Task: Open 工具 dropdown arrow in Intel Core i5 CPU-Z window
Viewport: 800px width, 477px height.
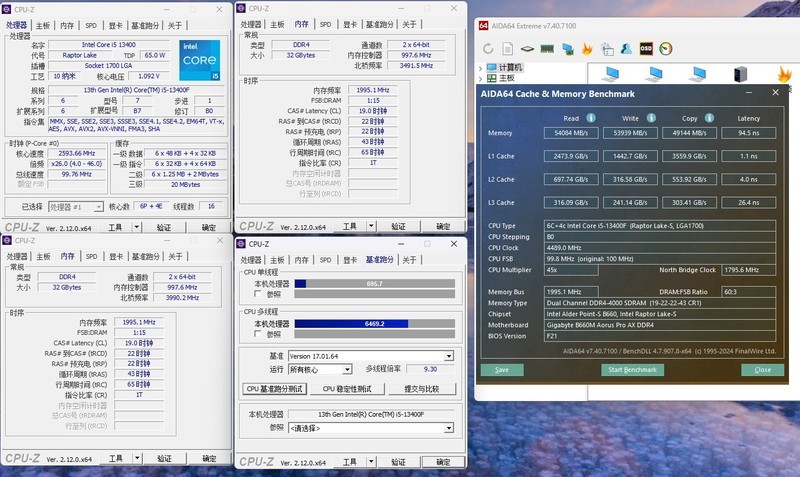Action: 137,227
